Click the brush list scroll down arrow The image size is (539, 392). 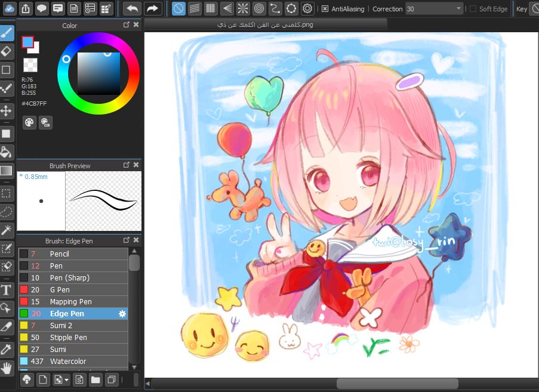(x=134, y=367)
